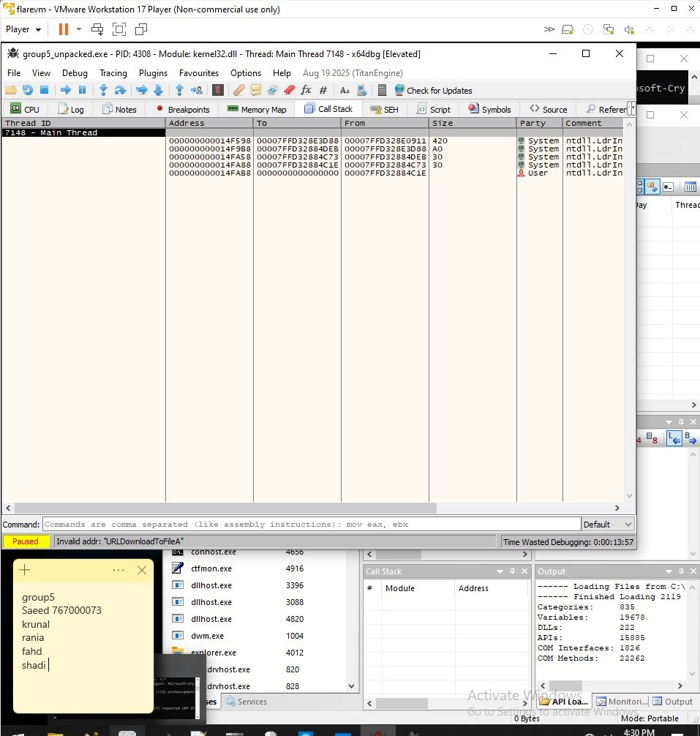Open the Default command type dropdown
This screenshot has width=700, height=736.
click(607, 524)
